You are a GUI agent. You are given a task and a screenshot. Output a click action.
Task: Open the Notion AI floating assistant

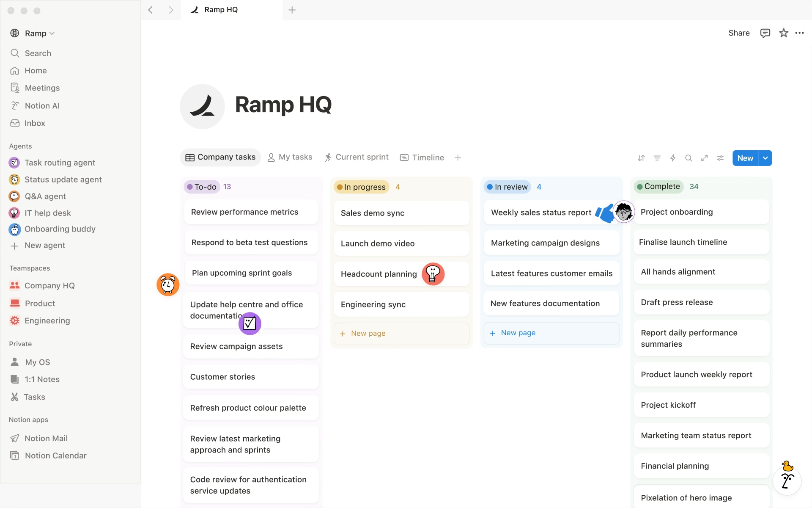[x=787, y=481]
